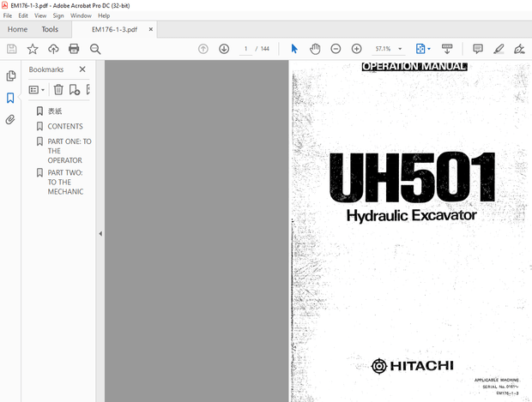Click the page number input field
The width and height of the screenshot is (532, 402).
tap(245, 49)
